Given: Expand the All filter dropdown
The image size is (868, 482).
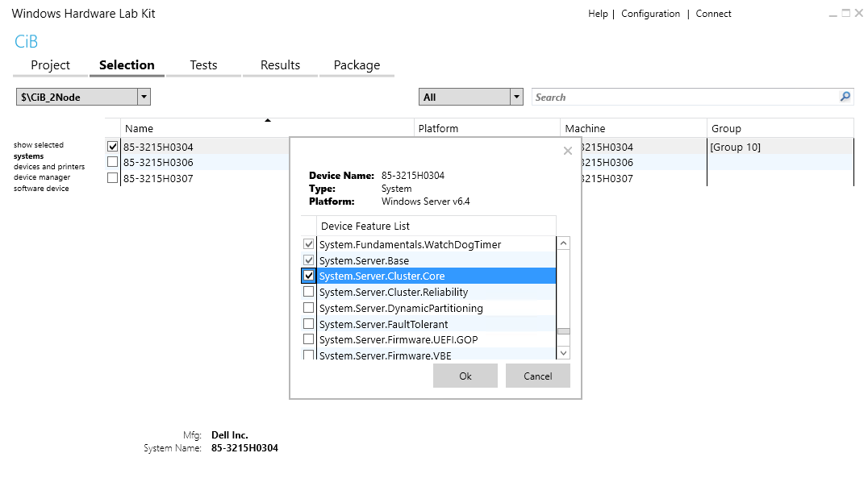Looking at the screenshot, I should 516,97.
